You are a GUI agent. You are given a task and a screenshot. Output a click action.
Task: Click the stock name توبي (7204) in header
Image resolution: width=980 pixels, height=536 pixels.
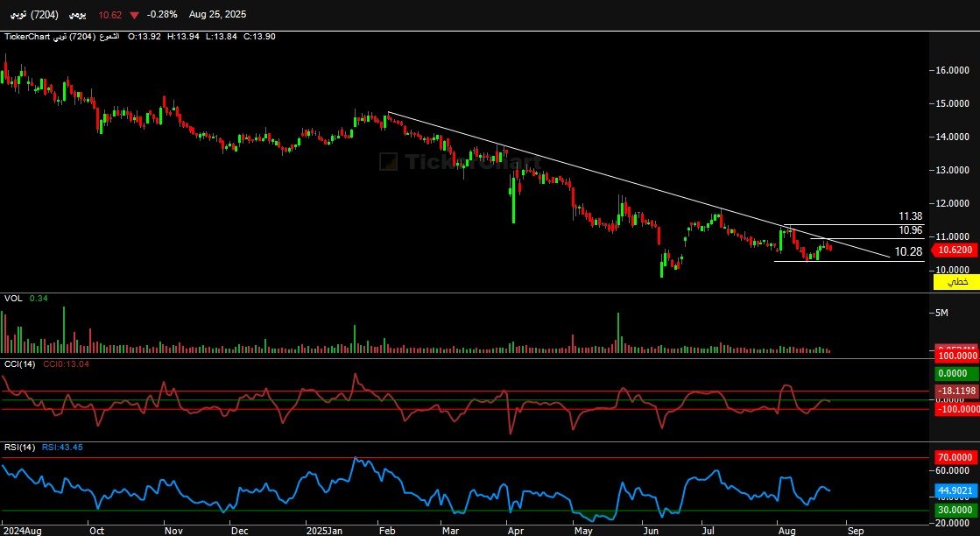point(35,14)
